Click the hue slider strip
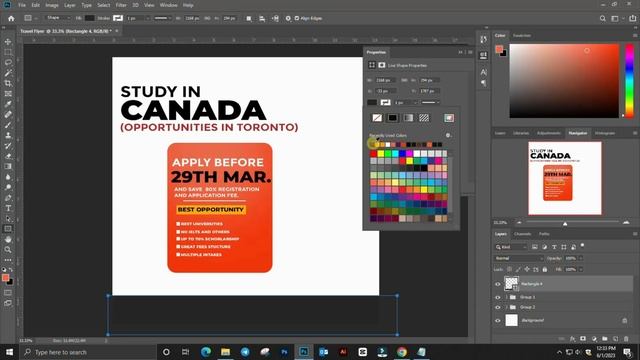Screen dimensions: 640x360 629,81
